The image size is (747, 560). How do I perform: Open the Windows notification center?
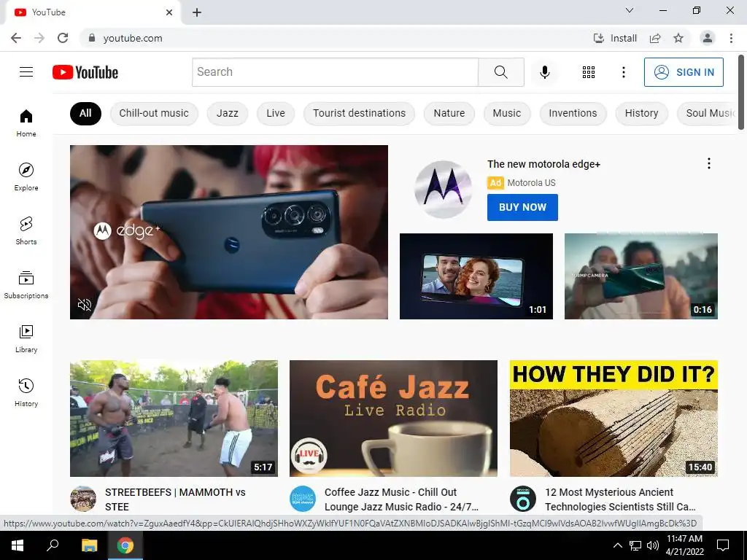click(x=723, y=545)
